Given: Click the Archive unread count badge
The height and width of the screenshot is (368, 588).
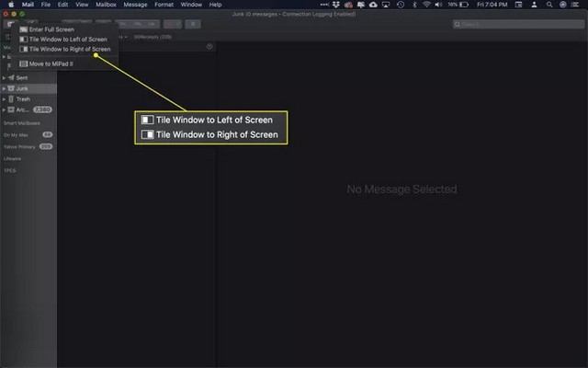Looking at the screenshot, I should click(42, 109).
